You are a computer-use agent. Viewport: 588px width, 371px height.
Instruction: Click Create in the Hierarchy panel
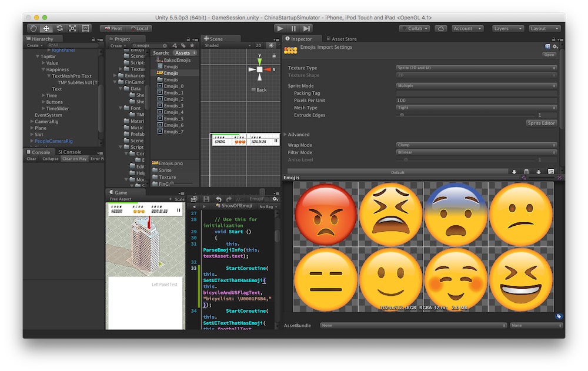pos(35,46)
